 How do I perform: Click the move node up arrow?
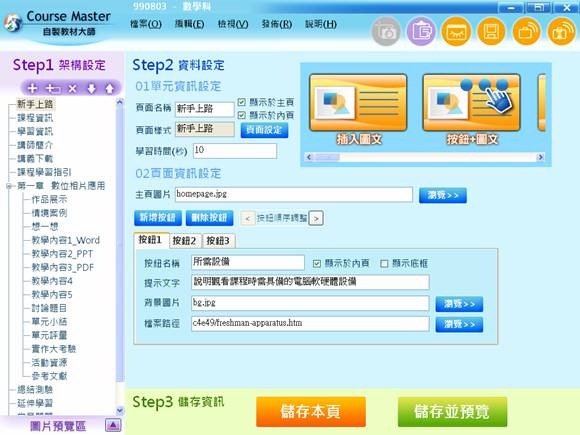coord(109,88)
